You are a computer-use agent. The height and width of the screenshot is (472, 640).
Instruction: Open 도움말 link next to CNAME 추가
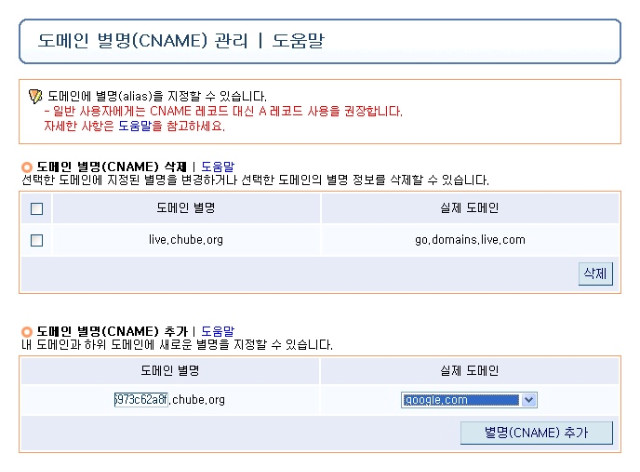pyautogui.click(x=218, y=331)
